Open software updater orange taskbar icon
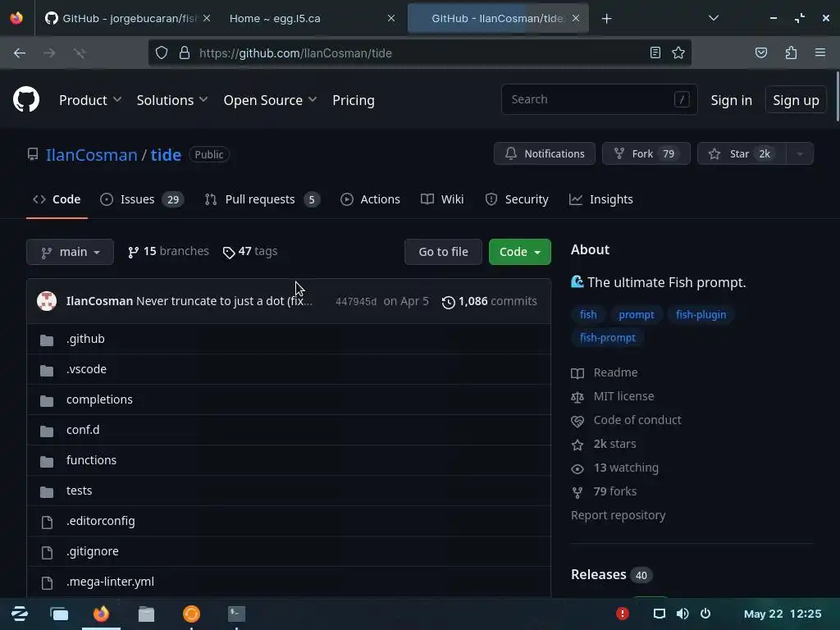Image resolution: width=840 pixels, height=630 pixels. [191, 614]
